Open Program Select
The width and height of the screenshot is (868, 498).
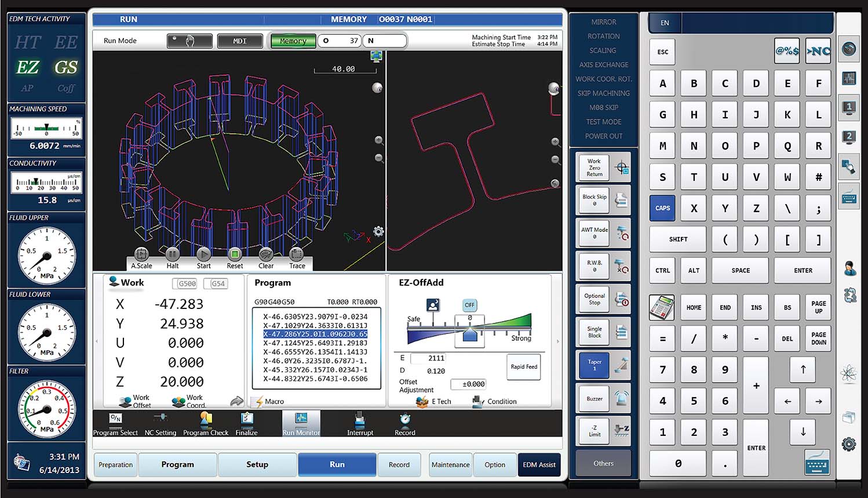click(115, 424)
